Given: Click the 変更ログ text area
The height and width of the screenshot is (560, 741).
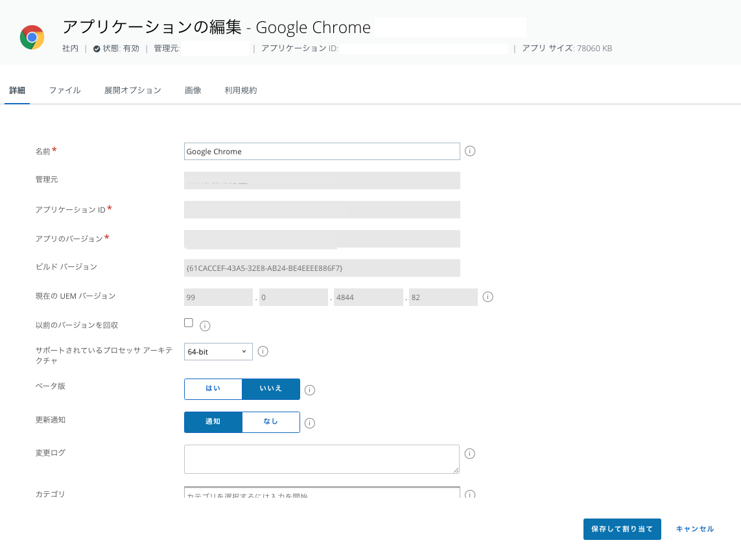Looking at the screenshot, I should (322, 459).
